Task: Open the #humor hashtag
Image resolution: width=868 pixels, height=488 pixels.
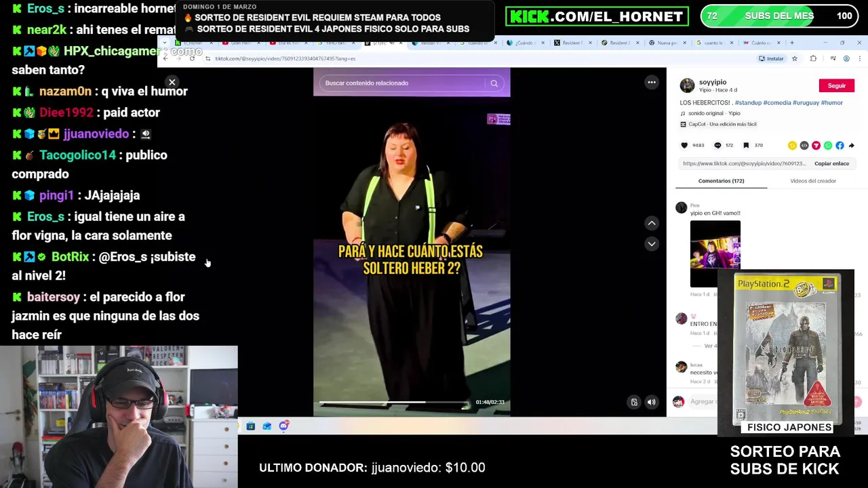Action: click(832, 103)
